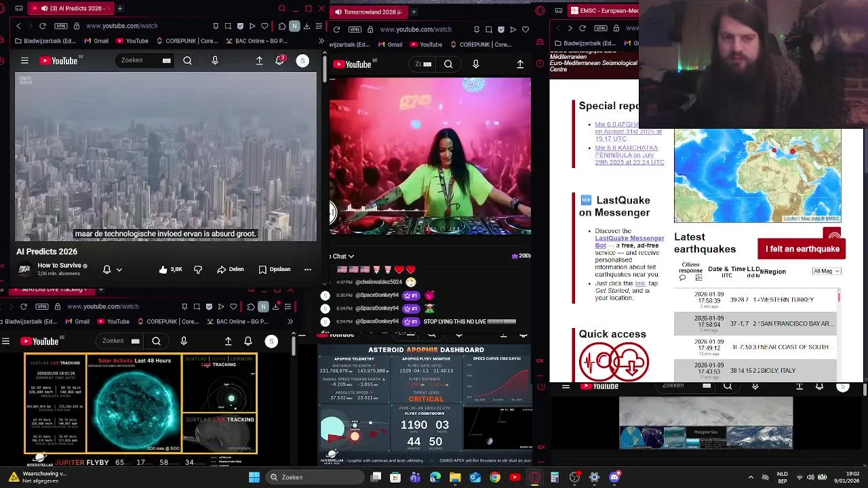Toggle VPN badge in Tomorrowland window

[x=355, y=29]
